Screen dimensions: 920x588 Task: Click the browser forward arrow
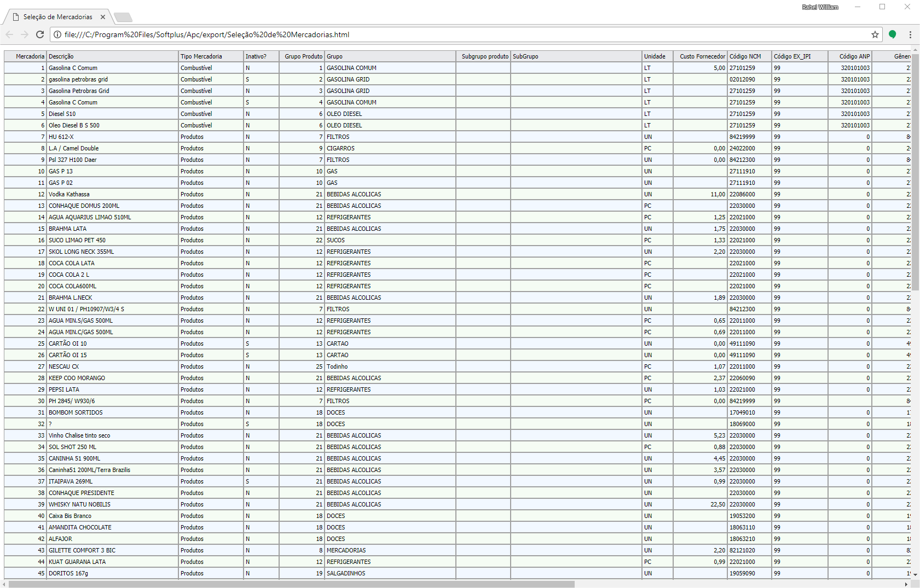tap(25, 34)
